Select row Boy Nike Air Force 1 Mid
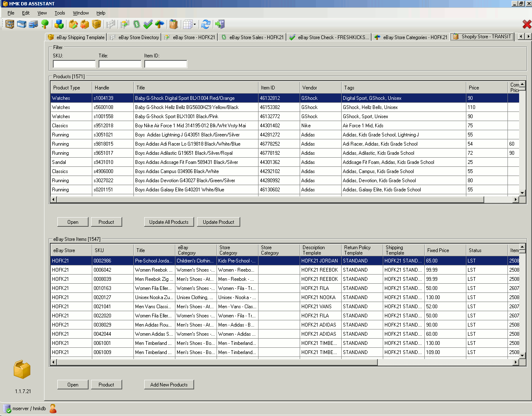The width and height of the screenshot is (532, 416). point(285,126)
